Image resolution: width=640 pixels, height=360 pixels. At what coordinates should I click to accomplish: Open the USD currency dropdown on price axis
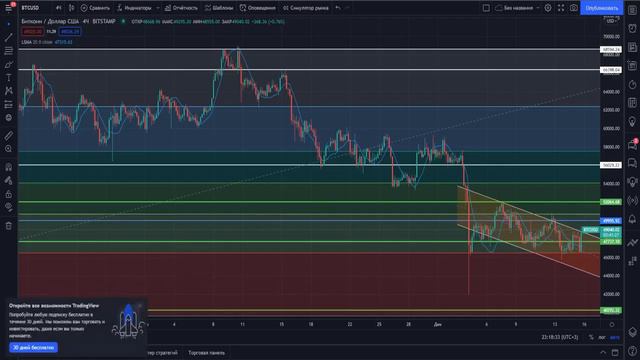coord(612,20)
